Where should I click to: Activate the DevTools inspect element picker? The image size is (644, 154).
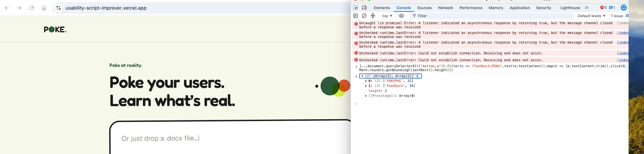coord(356,8)
